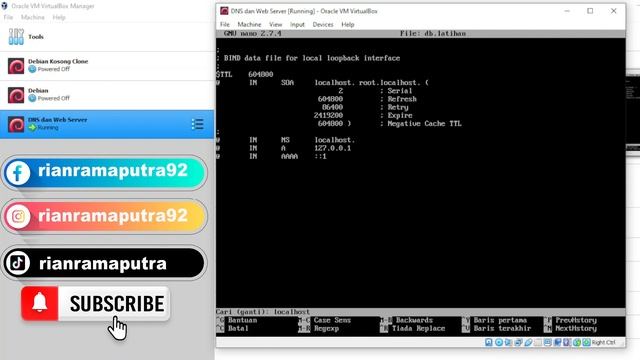Open the Help menu in the VM window
Image resolution: width=640 pixels, height=360 pixels.
(x=348, y=24)
